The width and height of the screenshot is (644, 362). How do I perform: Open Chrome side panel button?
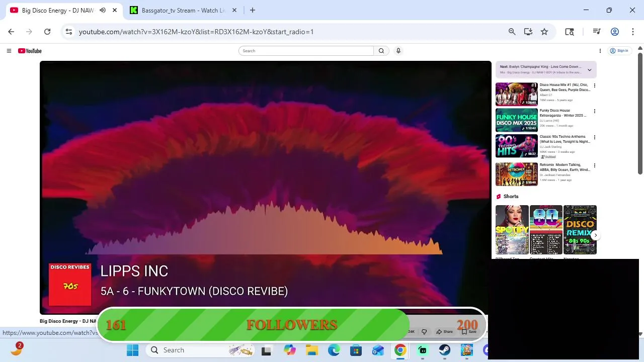(x=570, y=32)
